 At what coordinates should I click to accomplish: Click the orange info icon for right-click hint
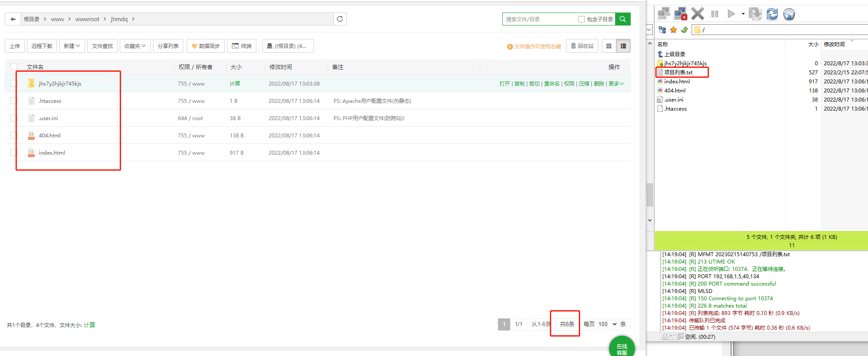[x=510, y=47]
